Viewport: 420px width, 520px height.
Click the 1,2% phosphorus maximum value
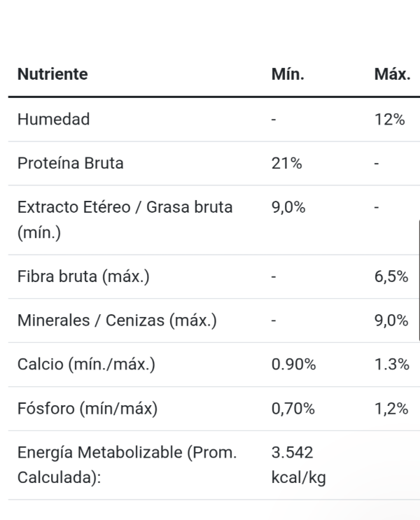coord(391,409)
